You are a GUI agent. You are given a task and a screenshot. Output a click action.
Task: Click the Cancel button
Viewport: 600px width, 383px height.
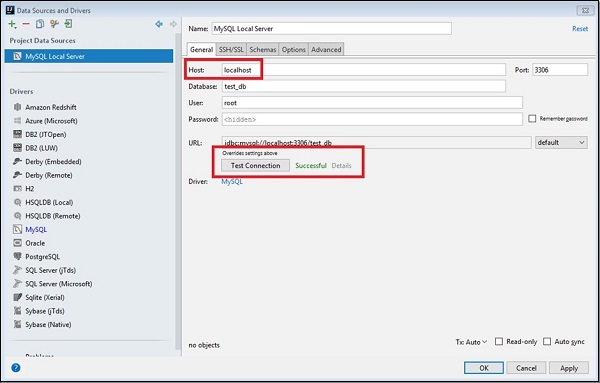pyautogui.click(x=526, y=368)
